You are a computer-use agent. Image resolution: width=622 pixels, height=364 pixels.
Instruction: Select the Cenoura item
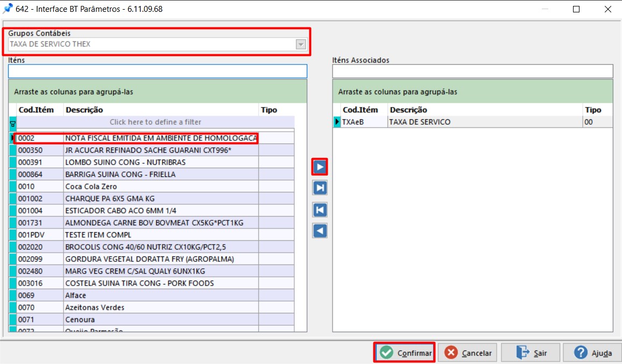click(x=155, y=319)
